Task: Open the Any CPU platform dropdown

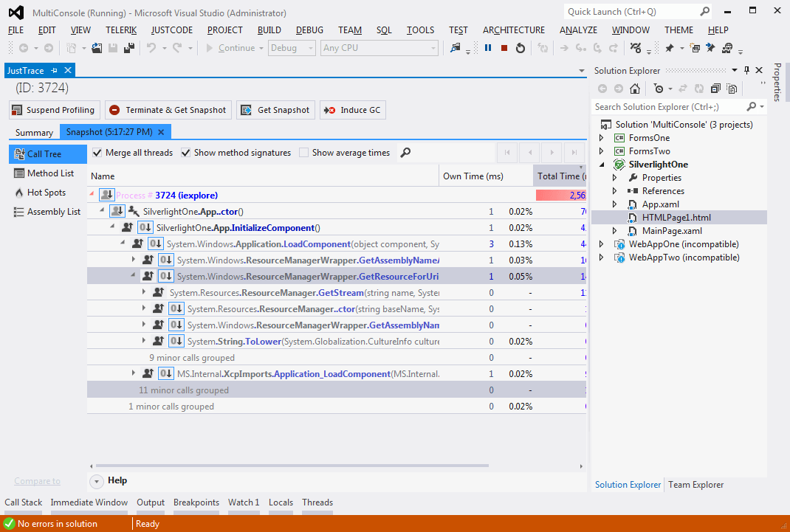Action: [379, 48]
